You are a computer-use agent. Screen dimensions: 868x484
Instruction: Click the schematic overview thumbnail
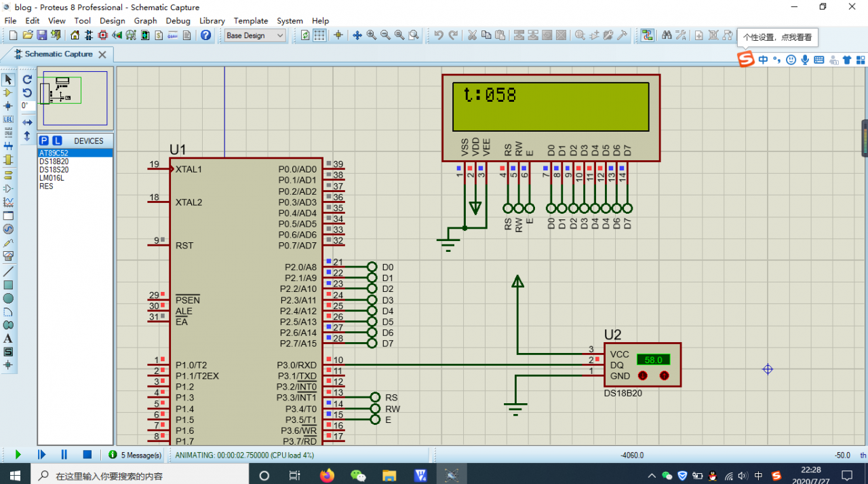(x=75, y=98)
